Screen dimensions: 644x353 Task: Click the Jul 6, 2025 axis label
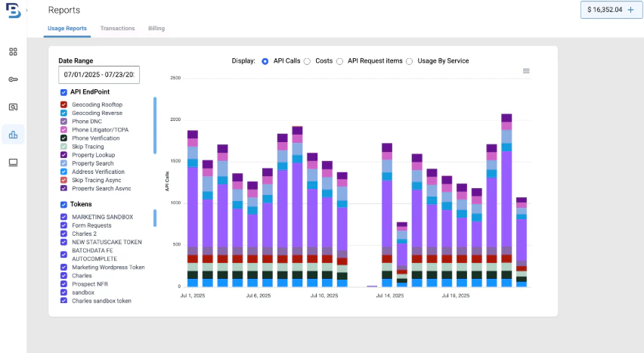[259, 296]
